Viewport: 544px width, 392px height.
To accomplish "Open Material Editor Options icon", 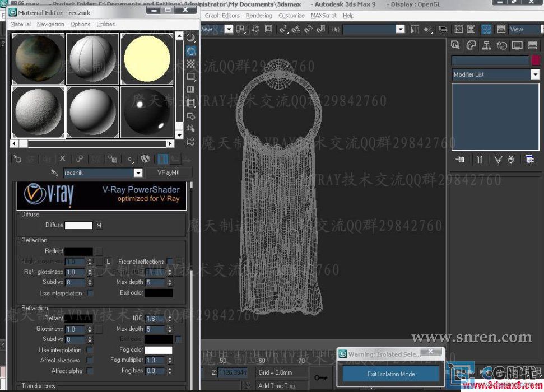I will (190, 115).
